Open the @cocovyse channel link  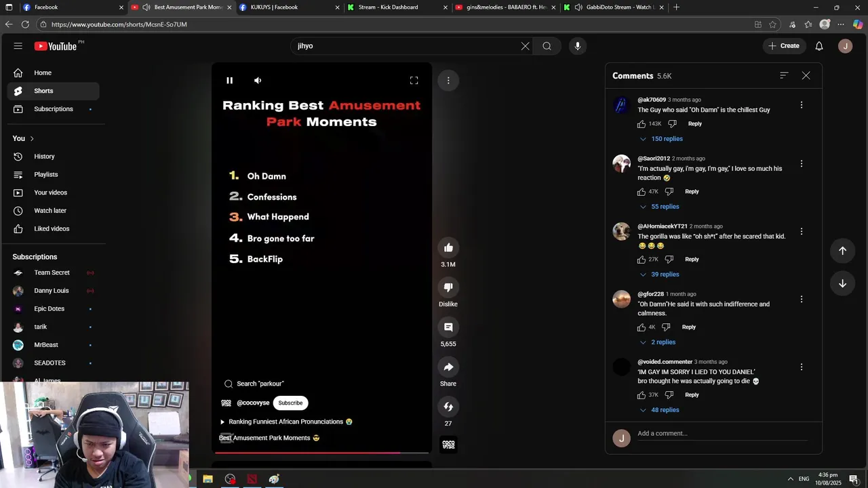click(x=253, y=403)
